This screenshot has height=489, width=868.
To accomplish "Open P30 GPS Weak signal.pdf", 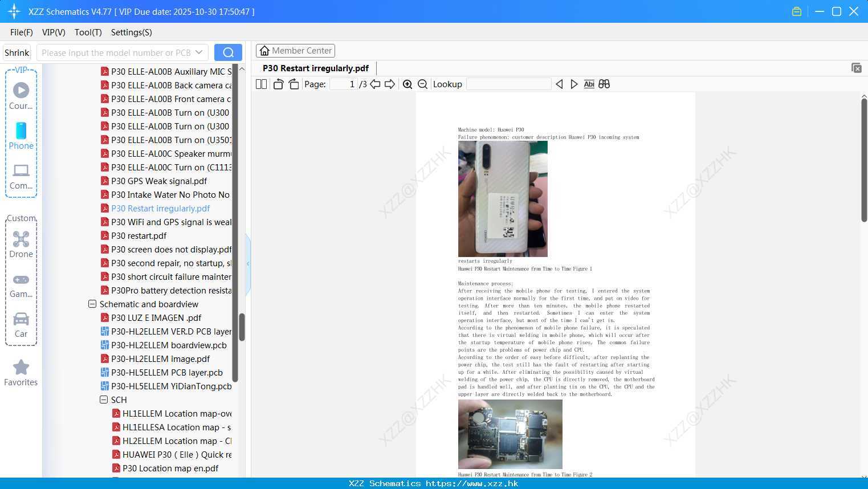I will 159,181.
